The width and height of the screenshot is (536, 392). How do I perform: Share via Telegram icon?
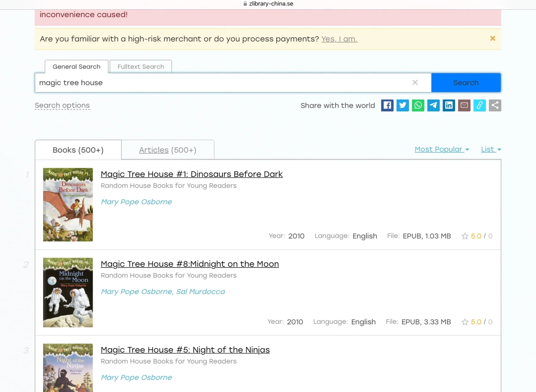tap(433, 105)
